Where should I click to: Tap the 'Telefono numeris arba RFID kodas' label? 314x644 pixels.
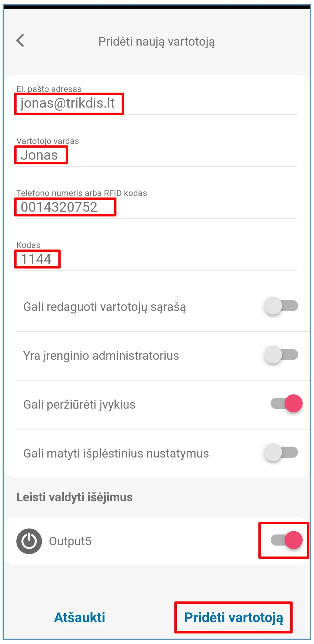[x=82, y=193]
